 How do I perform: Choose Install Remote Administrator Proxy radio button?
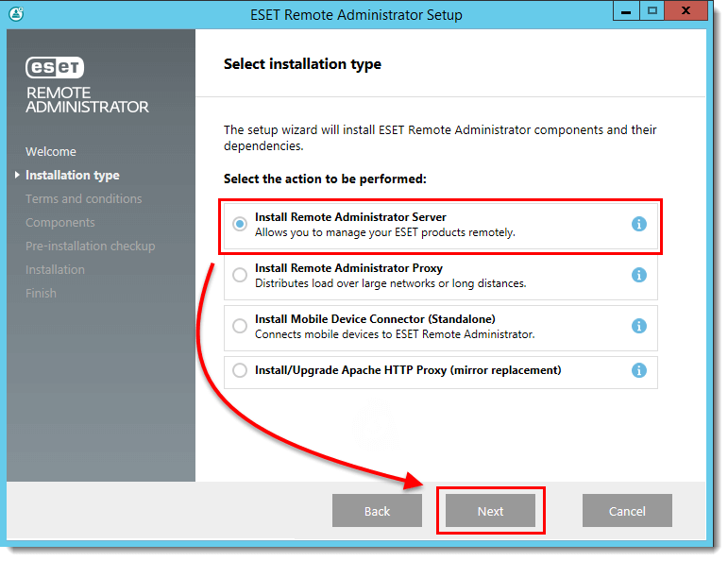240,275
